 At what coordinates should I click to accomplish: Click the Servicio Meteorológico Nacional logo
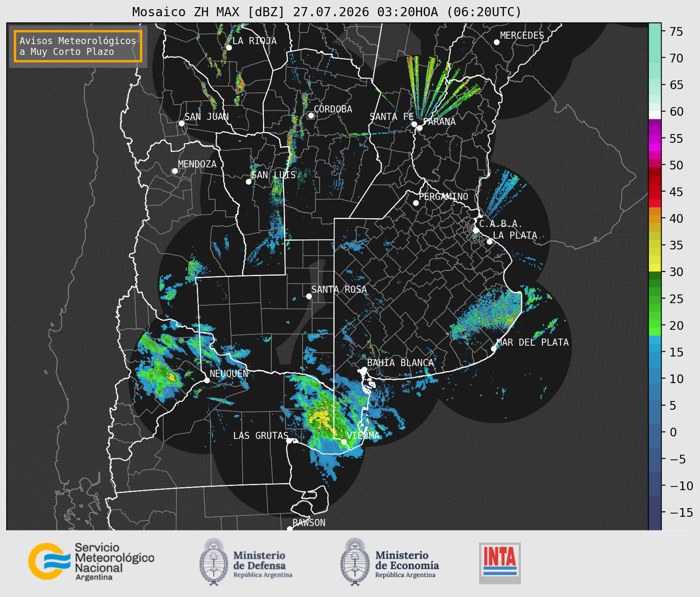(x=91, y=561)
